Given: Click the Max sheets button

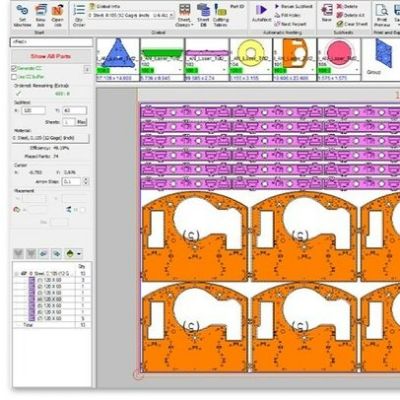Looking at the screenshot, I should (82, 122).
